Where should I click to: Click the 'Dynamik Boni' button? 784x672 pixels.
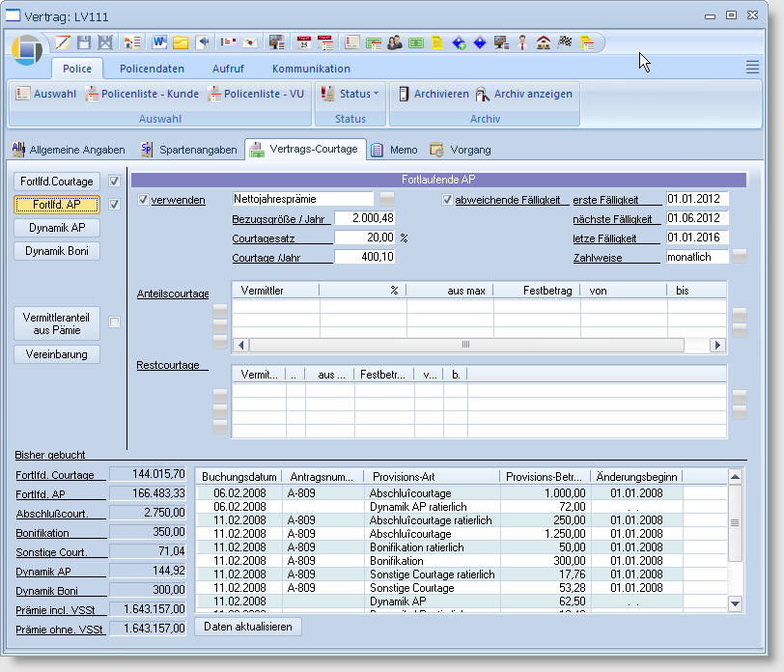(57, 251)
